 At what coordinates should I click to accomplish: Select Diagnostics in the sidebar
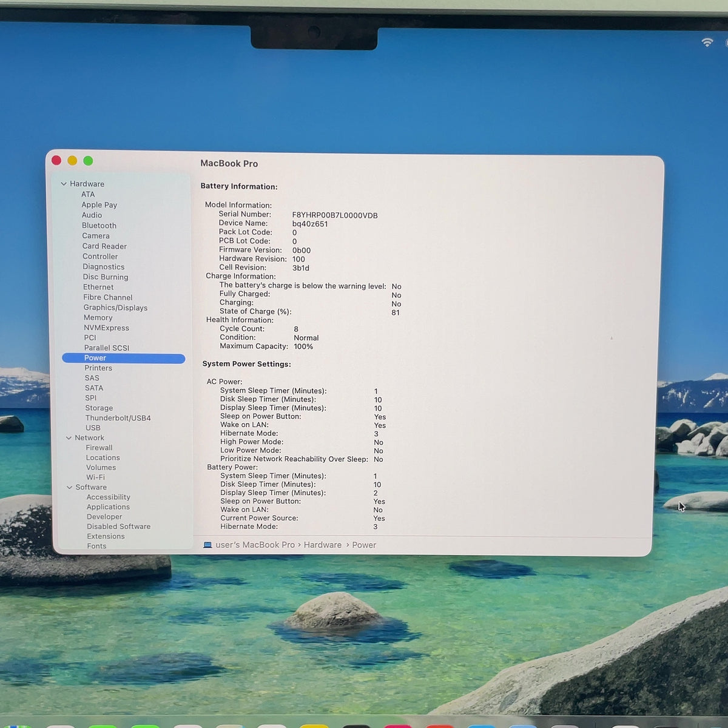(x=104, y=267)
